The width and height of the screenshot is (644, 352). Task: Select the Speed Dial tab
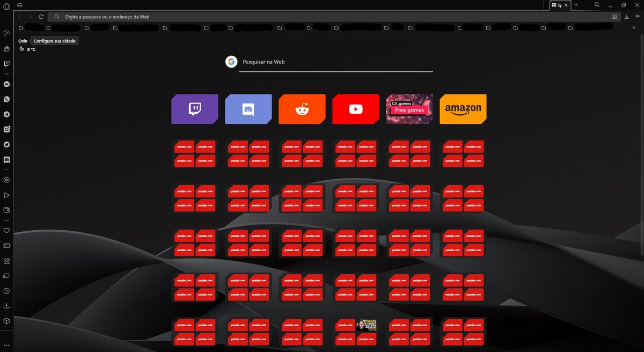560,5
